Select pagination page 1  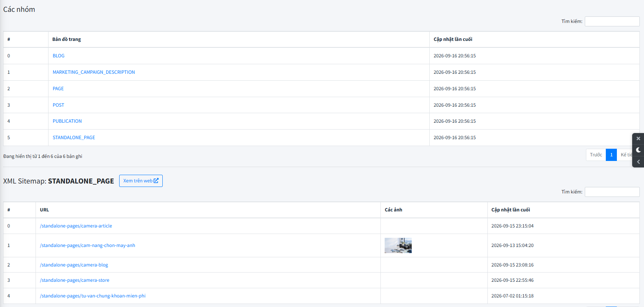tap(611, 155)
